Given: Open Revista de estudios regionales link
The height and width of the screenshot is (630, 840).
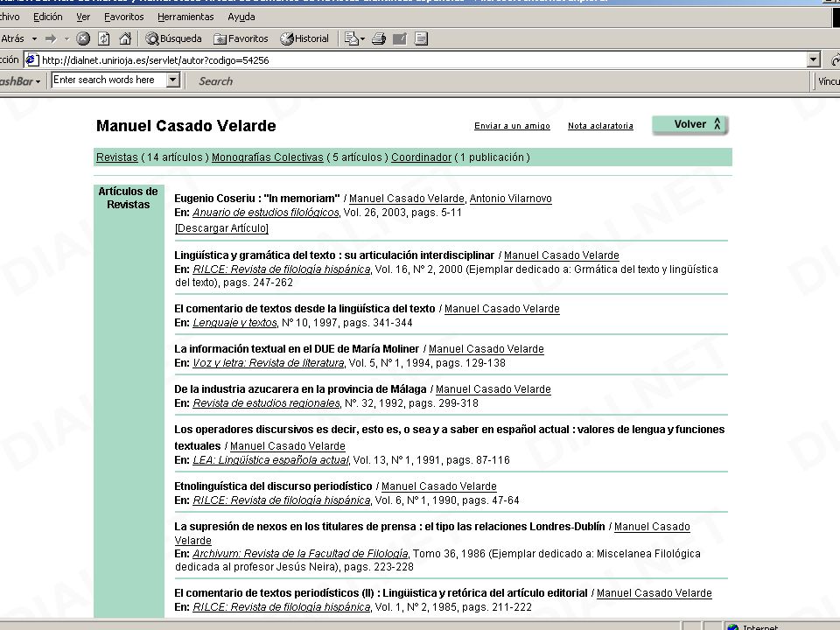Looking at the screenshot, I should click(x=266, y=403).
